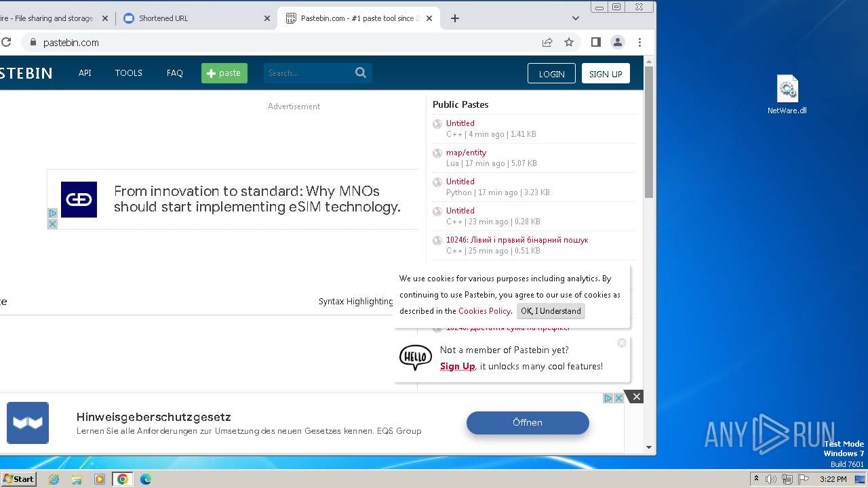Image resolution: width=868 pixels, height=488 pixels.
Task: Click the Action Center flag icon
Action: [x=802, y=479]
